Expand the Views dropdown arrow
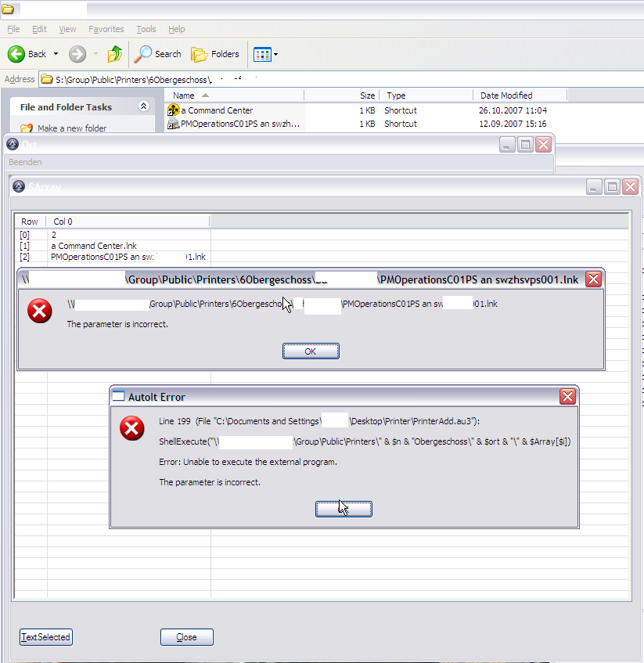This screenshot has width=644, height=663. [x=275, y=55]
